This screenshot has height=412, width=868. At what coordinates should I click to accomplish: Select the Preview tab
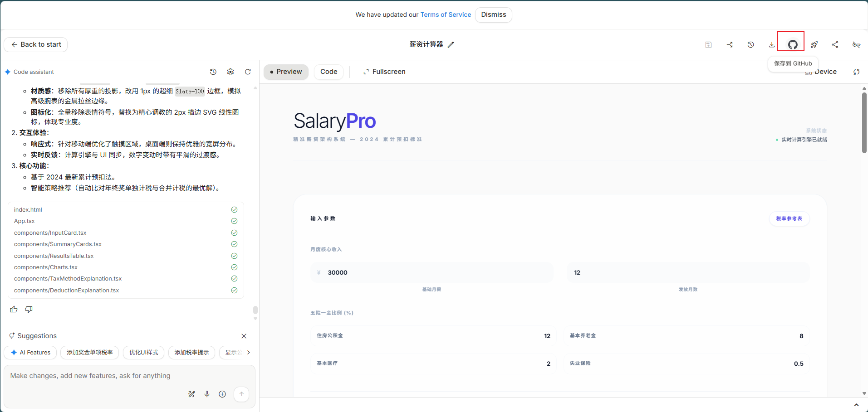click(x=286, y=72)
